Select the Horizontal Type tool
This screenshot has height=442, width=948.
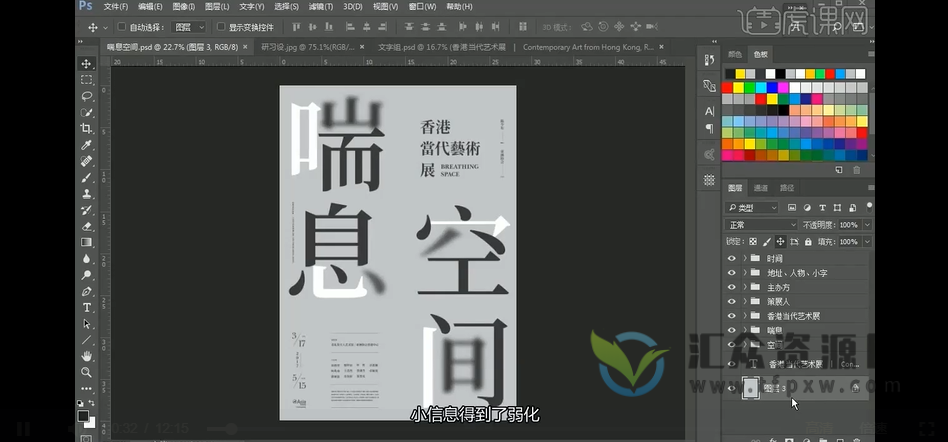pyautogui.click(x=86, y=308)
